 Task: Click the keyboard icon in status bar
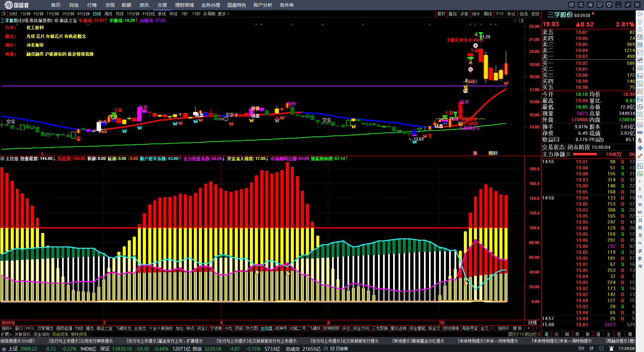pos(581,349)
